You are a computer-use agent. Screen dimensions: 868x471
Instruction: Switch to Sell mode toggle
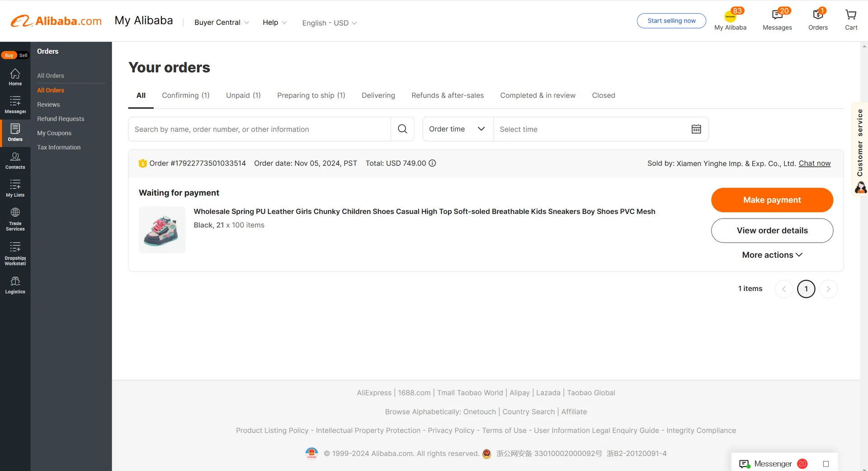[24, 55]
